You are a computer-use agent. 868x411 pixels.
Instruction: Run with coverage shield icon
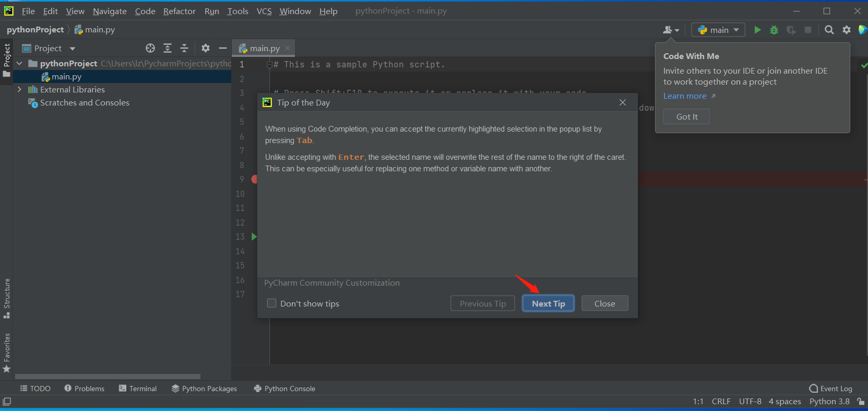click(791, 30)
